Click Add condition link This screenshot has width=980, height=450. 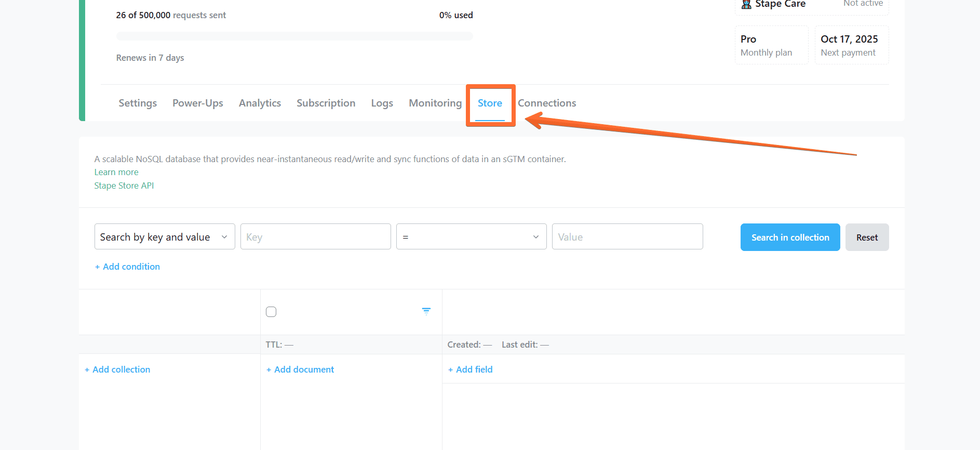click(127, 267)
